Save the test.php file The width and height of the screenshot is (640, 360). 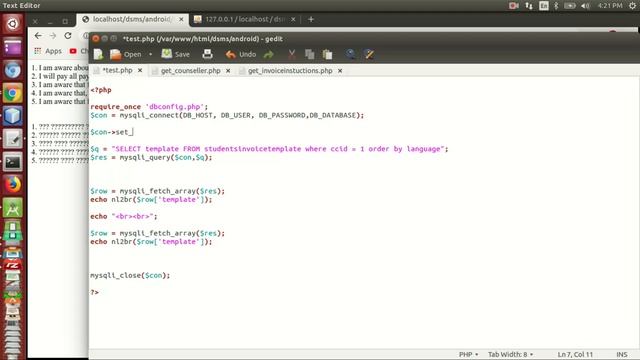tap(176, 54)
